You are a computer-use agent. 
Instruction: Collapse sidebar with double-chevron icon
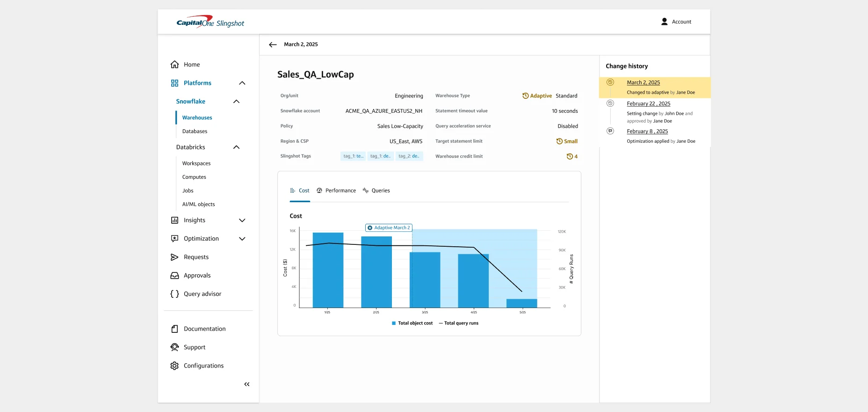[x=247, y=384]
